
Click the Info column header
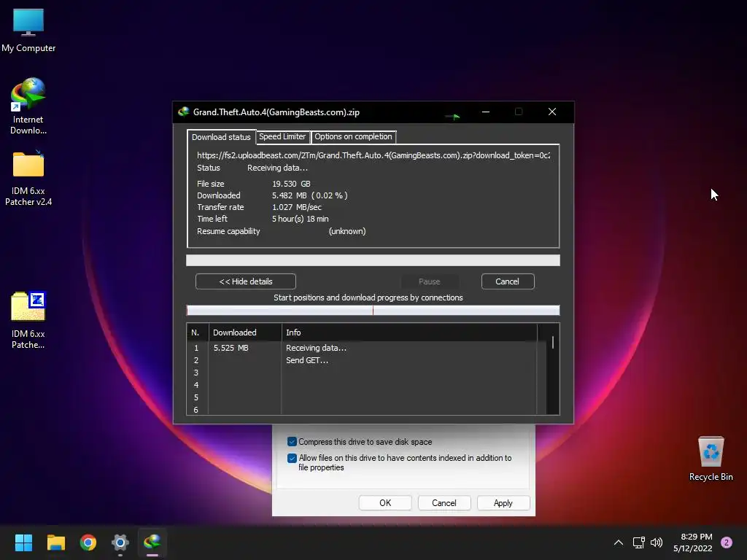pyautogui.click(x=409, y=332)
